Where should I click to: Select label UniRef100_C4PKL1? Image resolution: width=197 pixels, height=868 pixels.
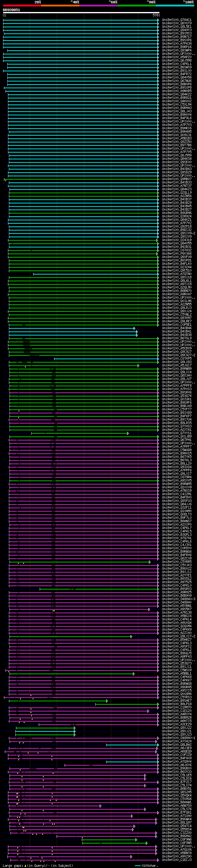click(176, 64)
